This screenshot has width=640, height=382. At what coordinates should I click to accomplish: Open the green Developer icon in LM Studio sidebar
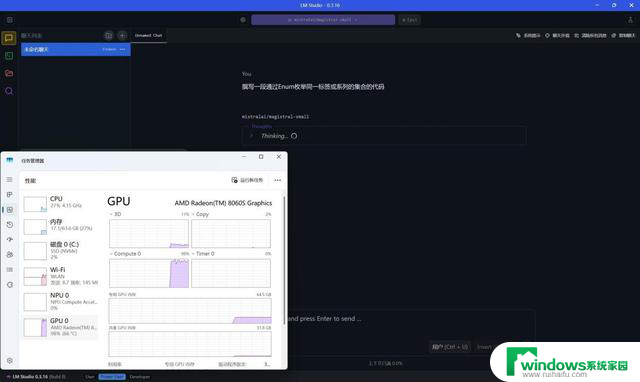9,56
